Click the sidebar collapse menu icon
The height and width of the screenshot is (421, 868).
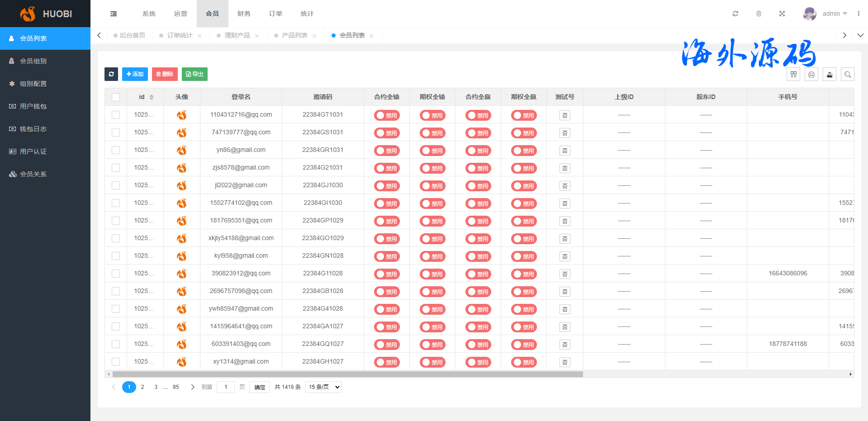point(114,14)
